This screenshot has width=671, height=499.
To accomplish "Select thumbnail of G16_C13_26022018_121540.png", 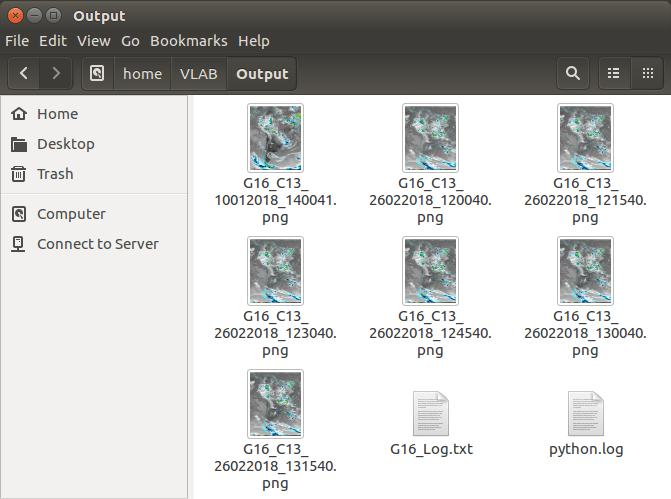I will click(x=585, y=138).
